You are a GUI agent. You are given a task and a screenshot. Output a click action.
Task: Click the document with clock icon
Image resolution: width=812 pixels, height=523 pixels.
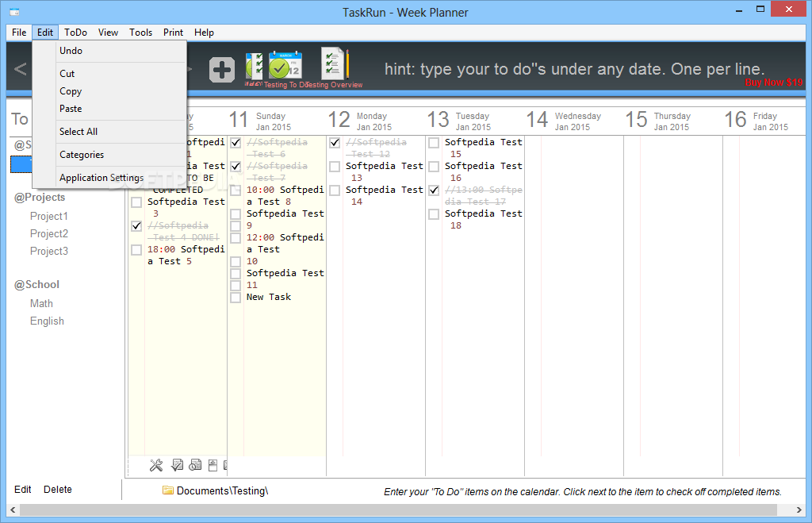(x=195, y=465)
